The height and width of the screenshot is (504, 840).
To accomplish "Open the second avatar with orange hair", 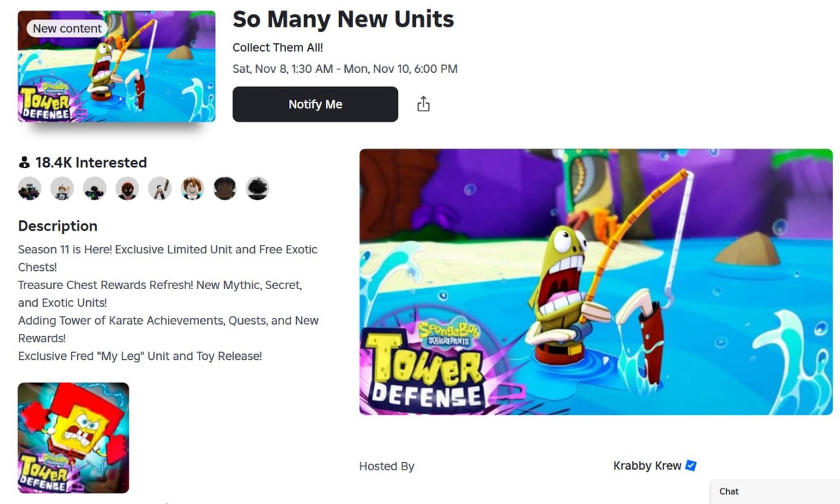I will [x=62, y=188].
